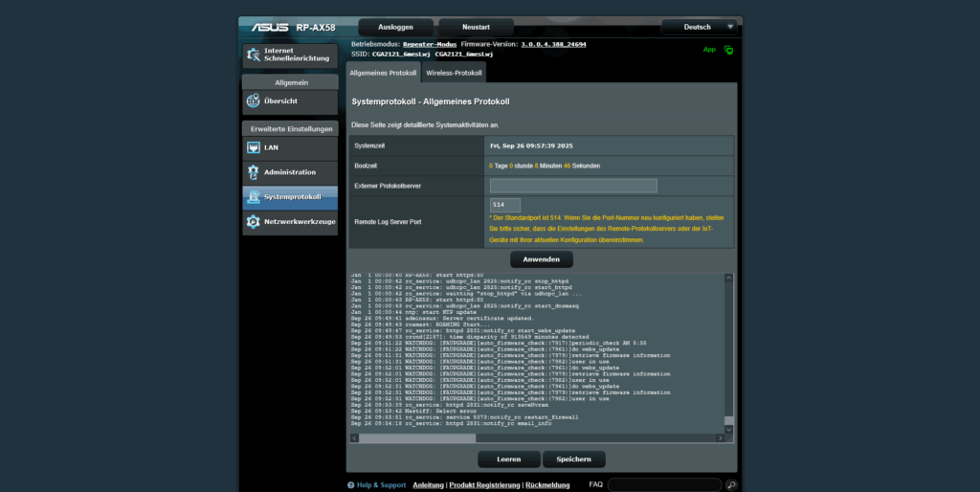The height and width of the screenshot is (492, 980).
Task: Open the Übersicht globe icon
Action: click(x=253, y=101)
